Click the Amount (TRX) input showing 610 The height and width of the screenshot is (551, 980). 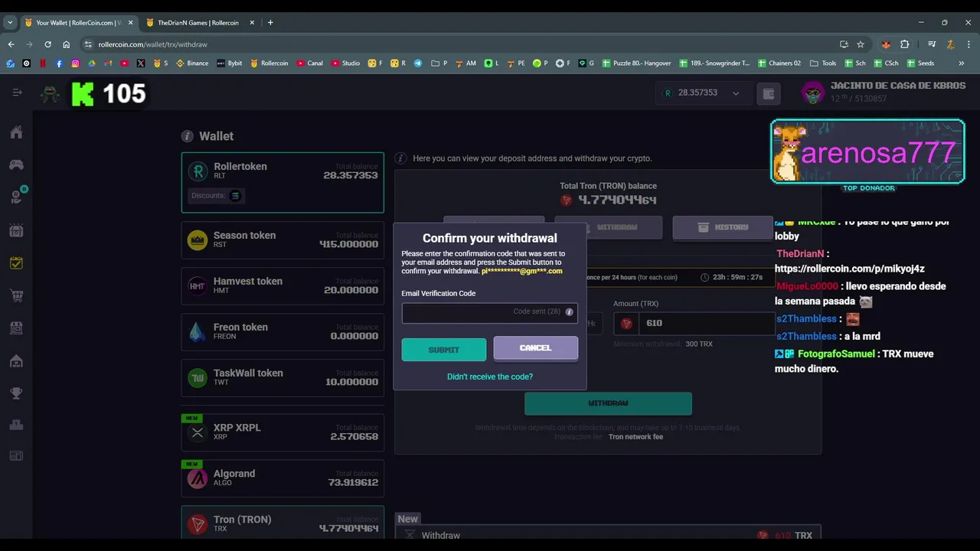(706, 323)
